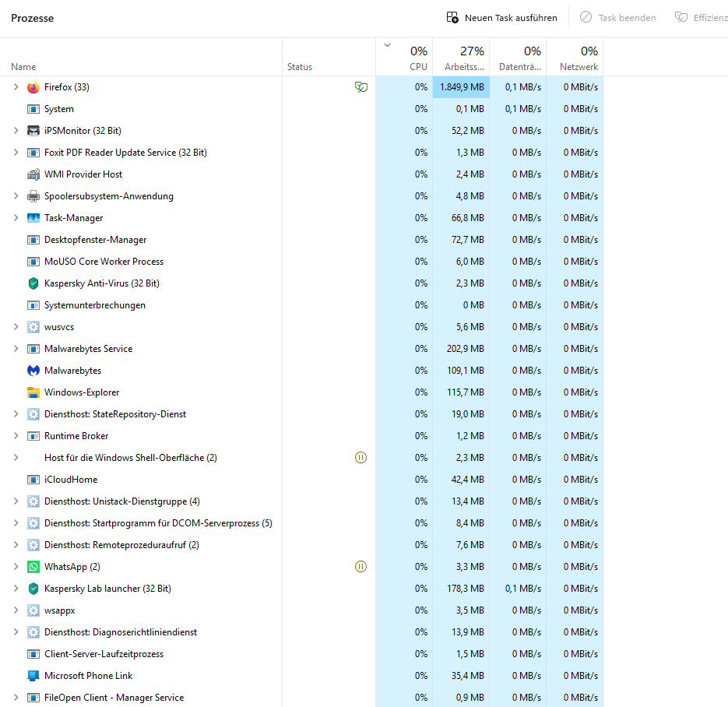Select the Systemunterbrechungen row
The height and width of the screenshot is (707, 728).
coord(301,305)
